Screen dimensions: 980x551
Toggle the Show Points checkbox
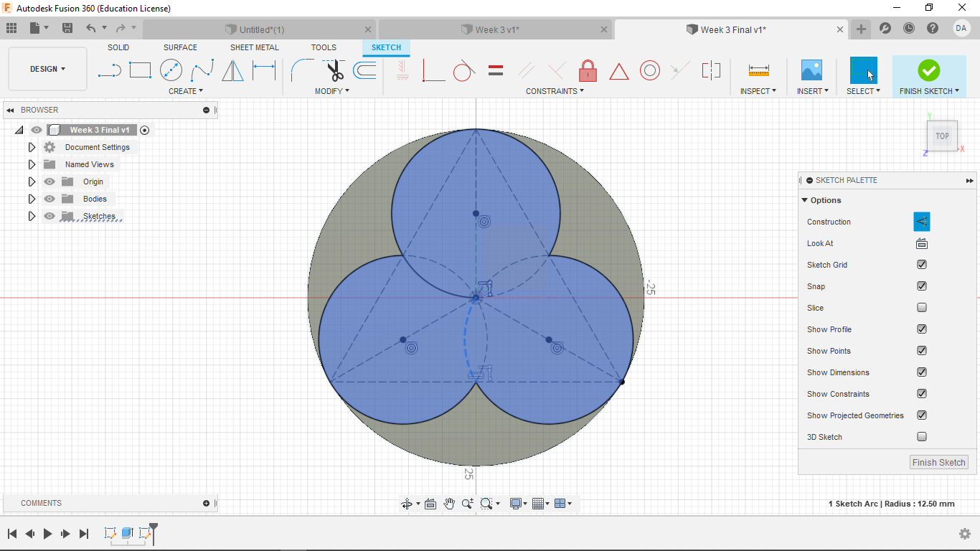922,351
